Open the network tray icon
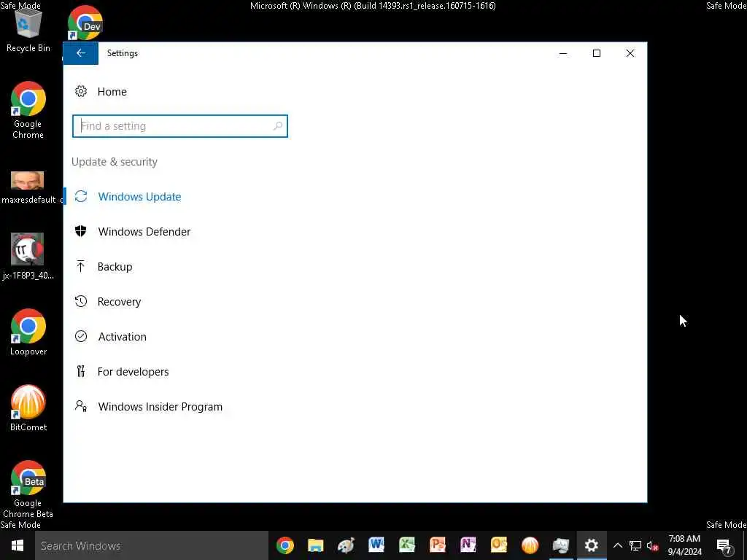Image resolution: width=747 pixels, height=560 pixels. (x=635, y=545)
